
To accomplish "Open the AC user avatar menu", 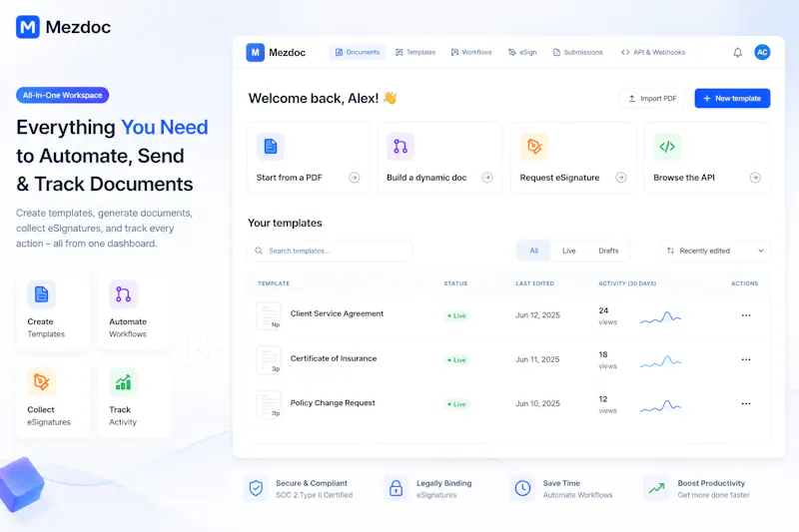I will [x=762, y=53].
